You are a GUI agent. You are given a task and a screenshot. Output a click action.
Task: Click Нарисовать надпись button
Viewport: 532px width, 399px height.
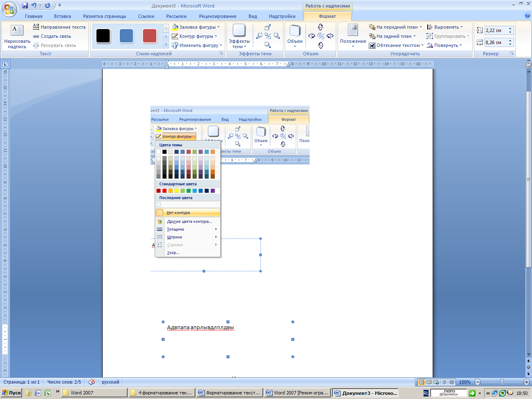tap(17, 36)
